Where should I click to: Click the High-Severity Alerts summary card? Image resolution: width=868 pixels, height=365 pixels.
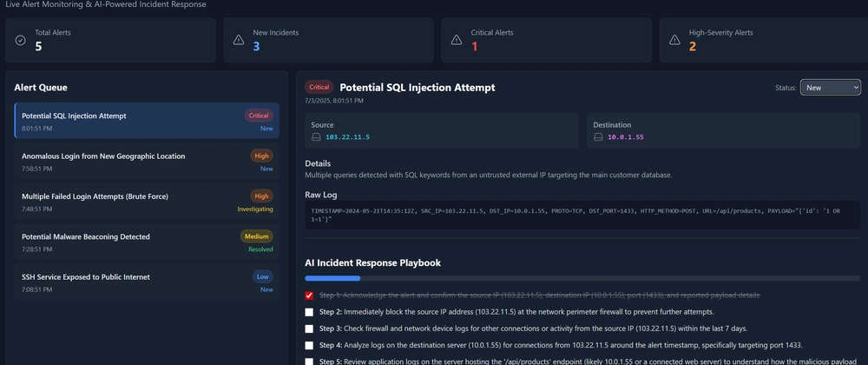(x=764, y=40)
